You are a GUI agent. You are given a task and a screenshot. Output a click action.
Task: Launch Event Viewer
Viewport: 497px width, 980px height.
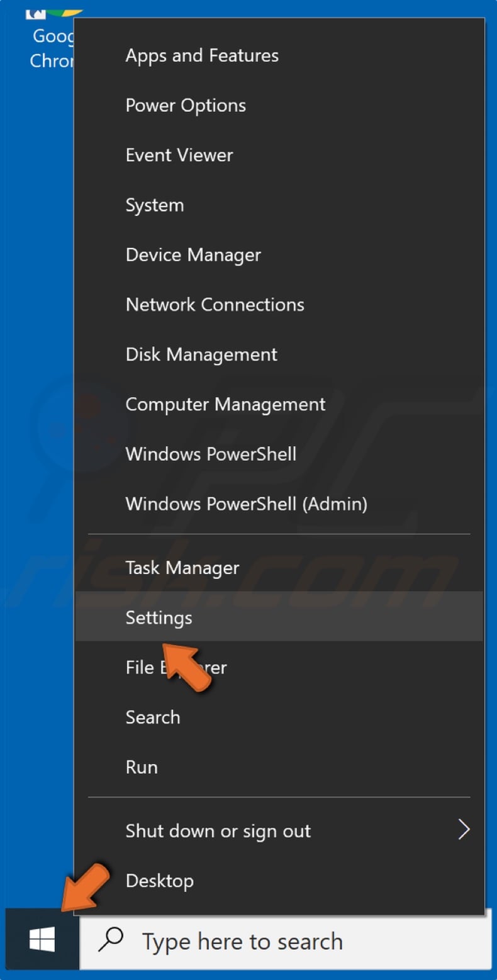tap(179, 155)
